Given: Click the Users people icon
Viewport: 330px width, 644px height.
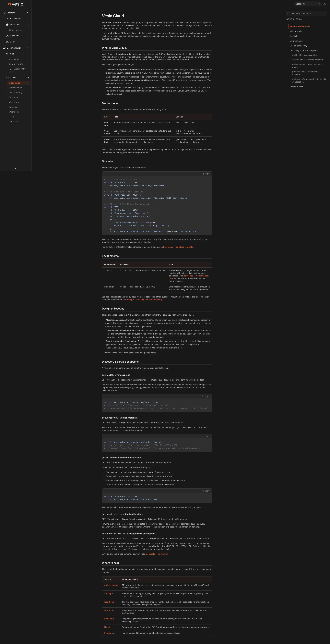Looking at the screenshot, I should pos(7,42).
